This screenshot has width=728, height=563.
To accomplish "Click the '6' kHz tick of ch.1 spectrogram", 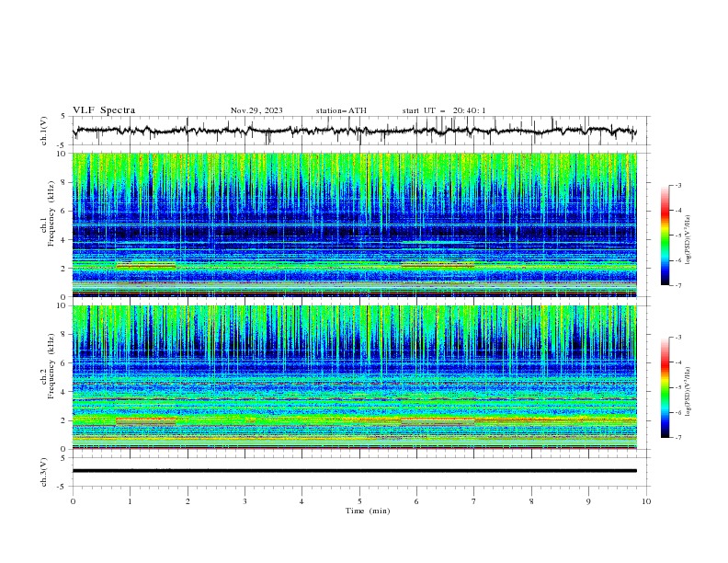I will (64, 211).
